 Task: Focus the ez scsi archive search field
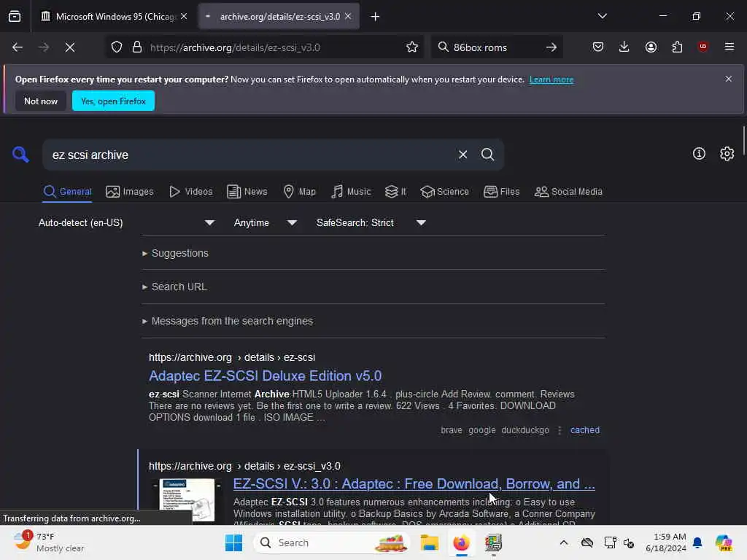tap(250, 155)
